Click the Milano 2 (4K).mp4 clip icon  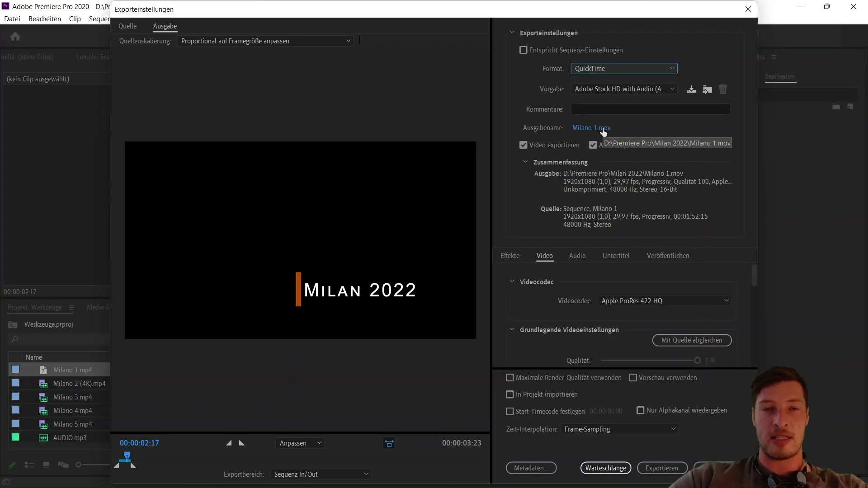(43, 384)
